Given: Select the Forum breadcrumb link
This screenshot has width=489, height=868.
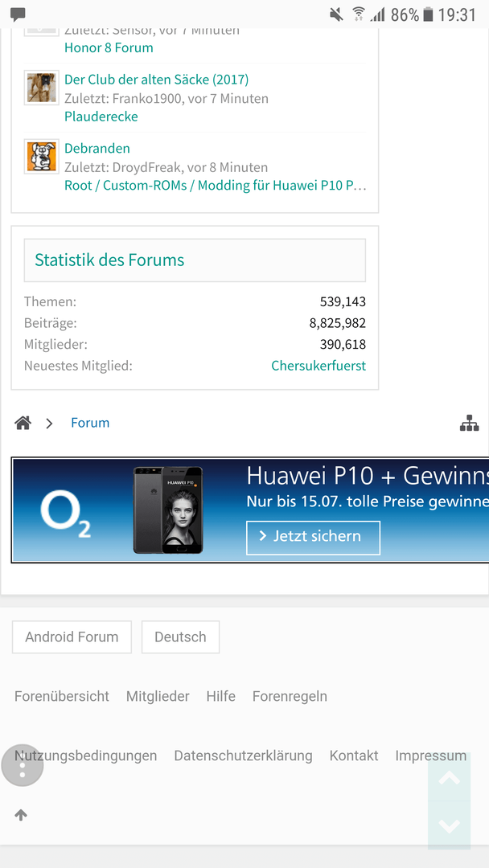Looking at the screenshot, I should pos(90,423).
